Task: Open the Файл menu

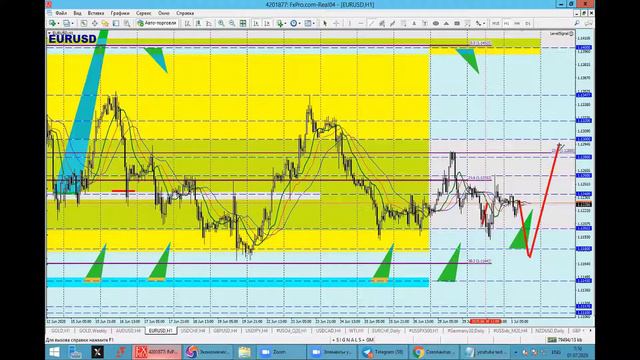Action: pyautogui.click(x=61, y=13)
